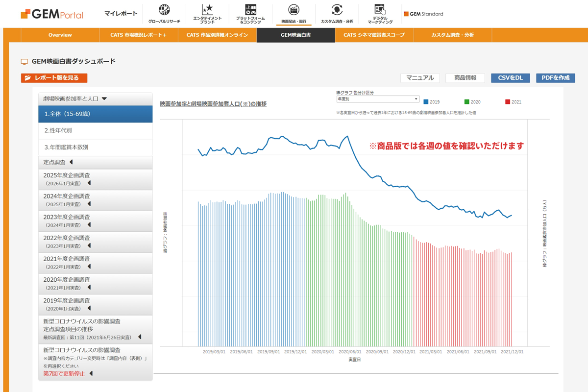Click the CSVをDL button
Viewport: 588px width, 392px height.
point(510,78)
